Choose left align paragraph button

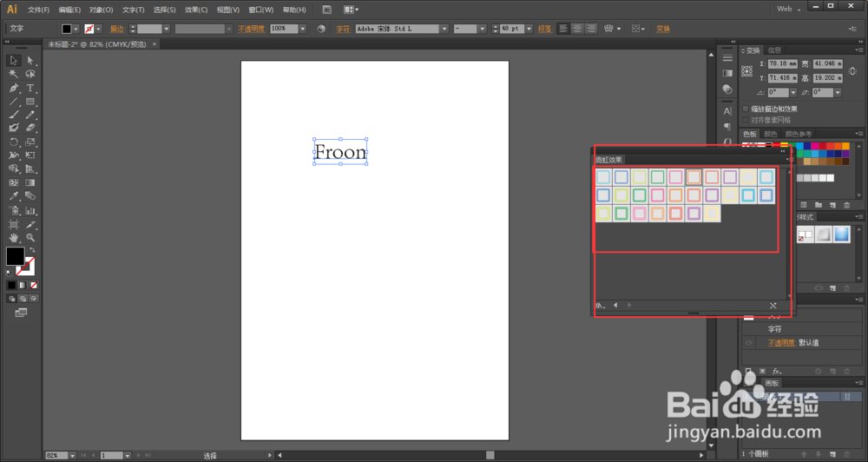tap(563, 29)
